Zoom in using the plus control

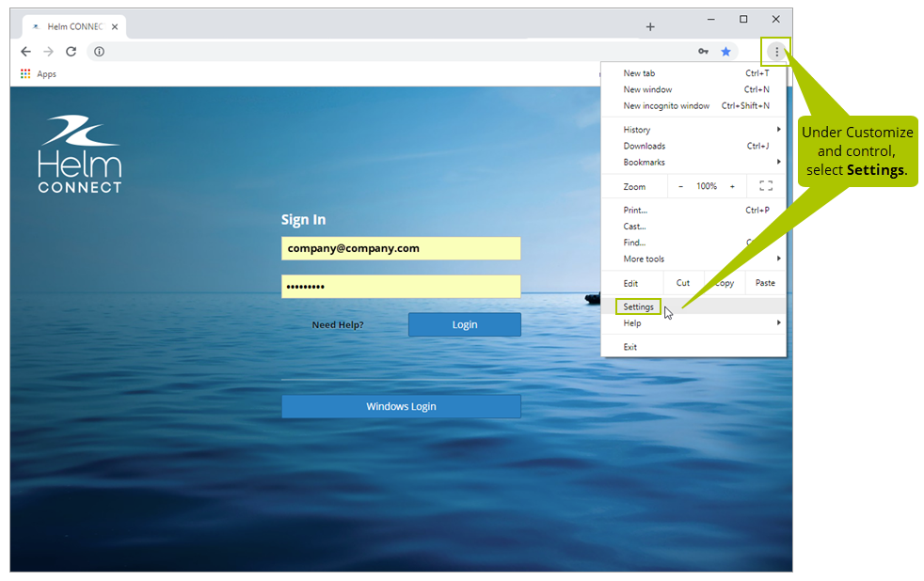pyautogui.click(x=731, y=186)
